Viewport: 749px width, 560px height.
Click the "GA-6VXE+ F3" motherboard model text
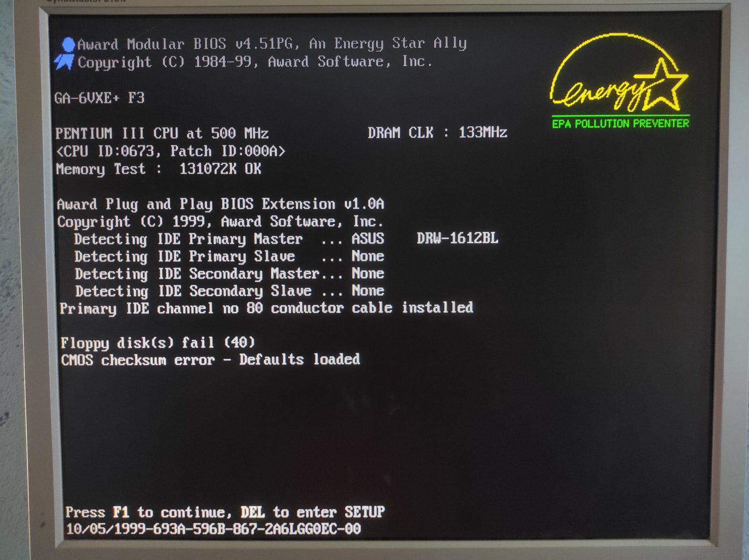point(100,97)
